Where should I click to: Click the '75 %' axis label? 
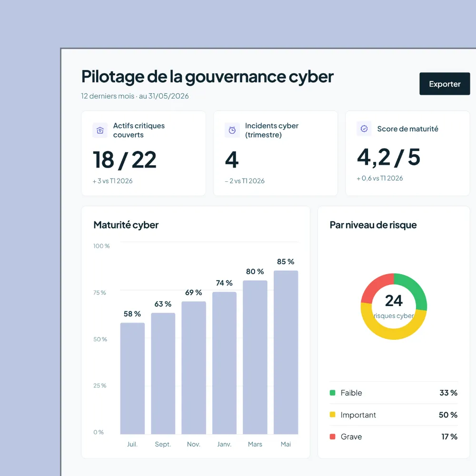pyautogui.click(x=99, y=293)
